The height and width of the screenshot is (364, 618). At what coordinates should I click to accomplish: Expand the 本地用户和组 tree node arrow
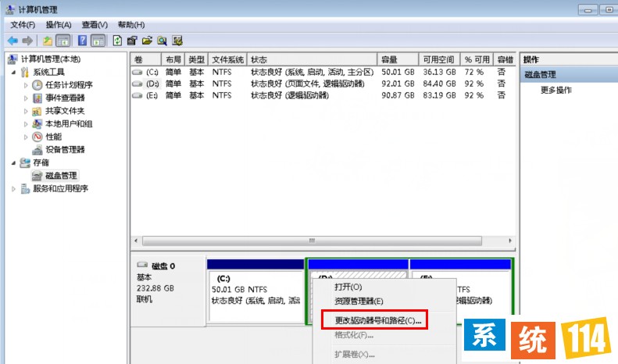click(26, 124)
